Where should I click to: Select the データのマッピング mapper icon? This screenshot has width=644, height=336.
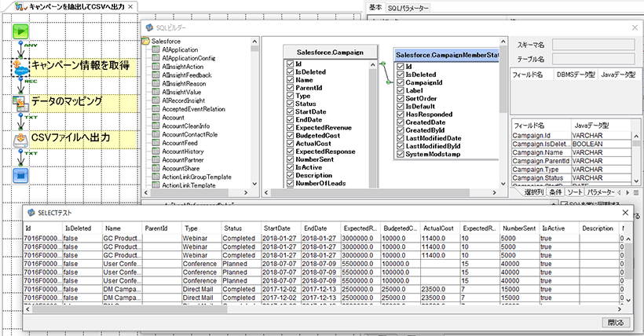(20, 104)
